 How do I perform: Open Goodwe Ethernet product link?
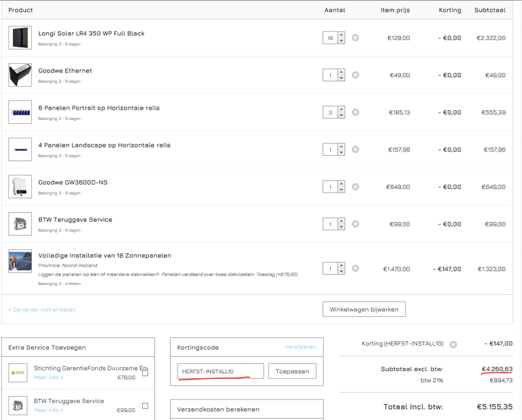click(65, 70)
